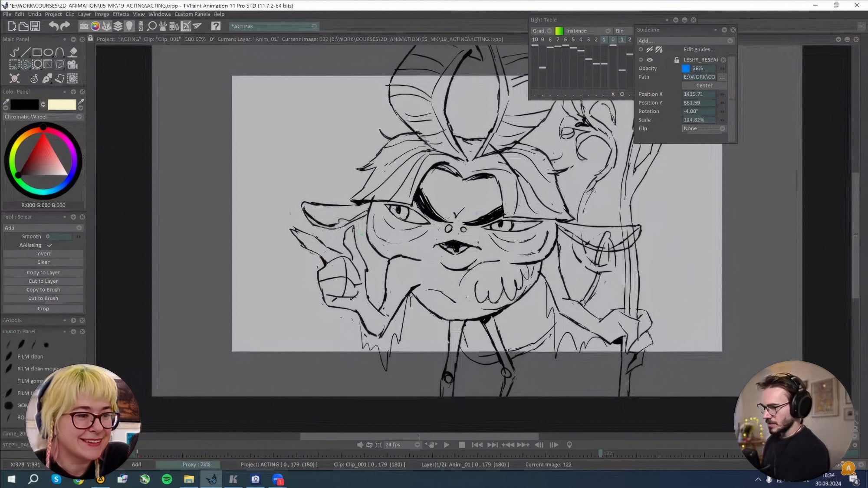Click the Center button in the Guideline panel
This screenshot has width=868, height=488.
[704, 85]
